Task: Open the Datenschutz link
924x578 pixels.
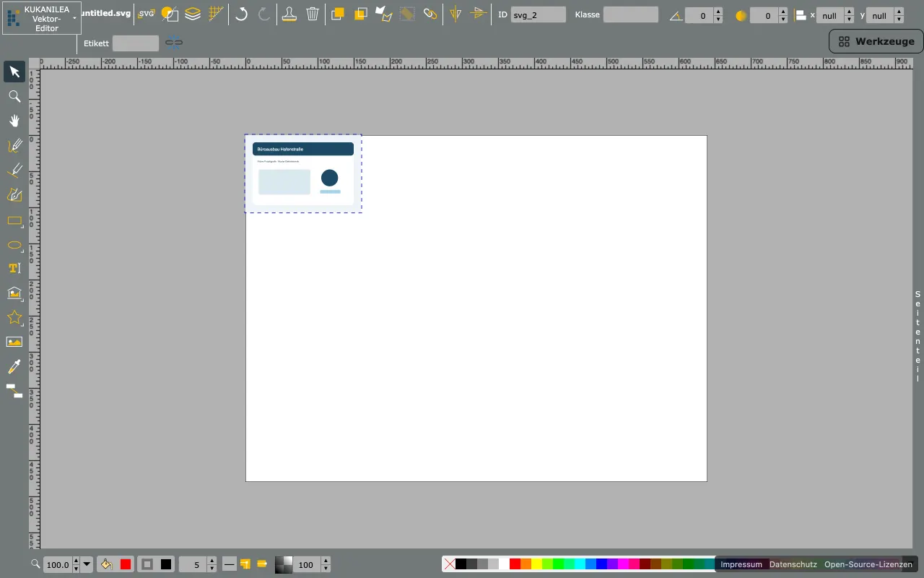Action: coord(793,564)
